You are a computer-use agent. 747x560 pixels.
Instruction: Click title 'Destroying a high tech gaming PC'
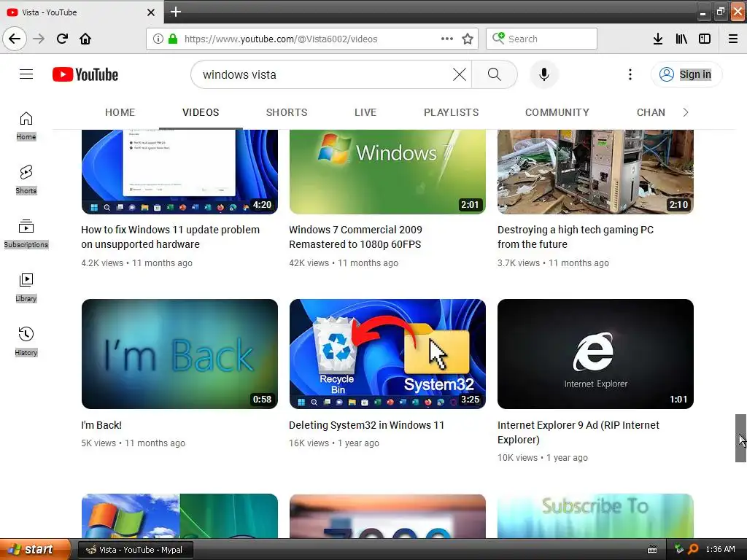coord(576,237)
